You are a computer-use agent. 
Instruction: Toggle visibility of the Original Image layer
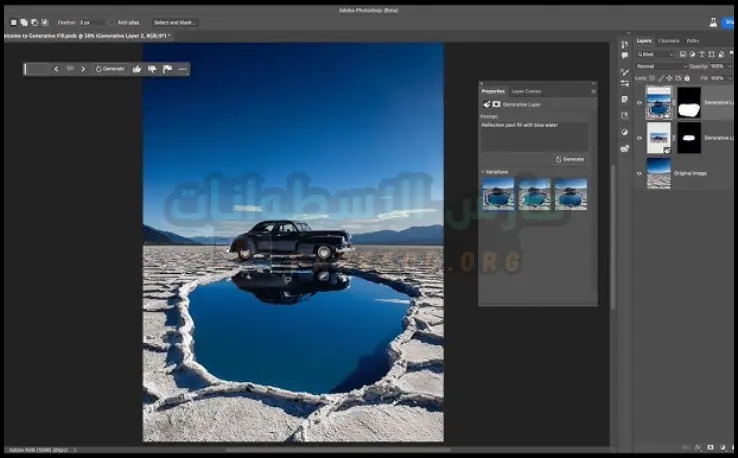(x=639, y=173)
